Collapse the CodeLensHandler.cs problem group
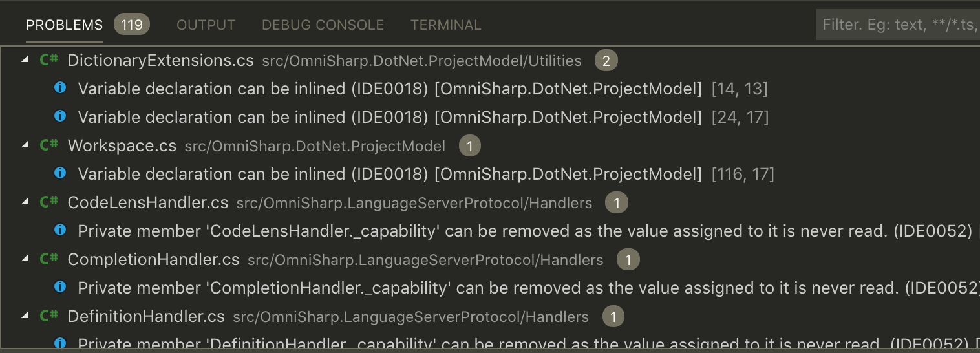The image size is (980, 353). tap(25, 202)
